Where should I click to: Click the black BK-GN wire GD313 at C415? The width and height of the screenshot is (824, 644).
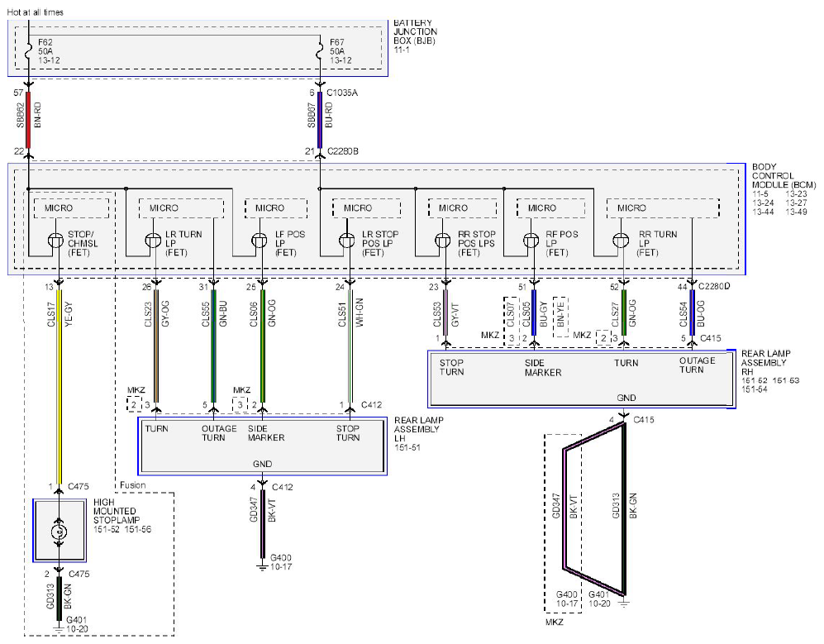coord(624,509)
